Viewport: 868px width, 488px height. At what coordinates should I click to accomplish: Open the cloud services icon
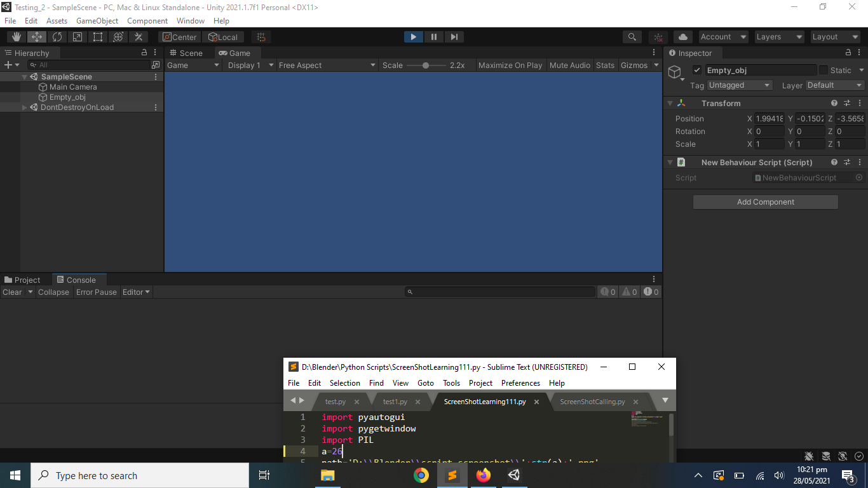click(x=683, y=37)
